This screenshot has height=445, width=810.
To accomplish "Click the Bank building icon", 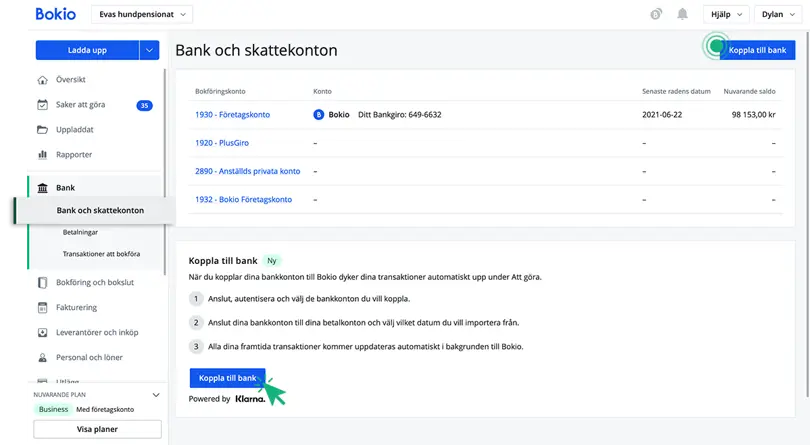I will pos(42,188).
